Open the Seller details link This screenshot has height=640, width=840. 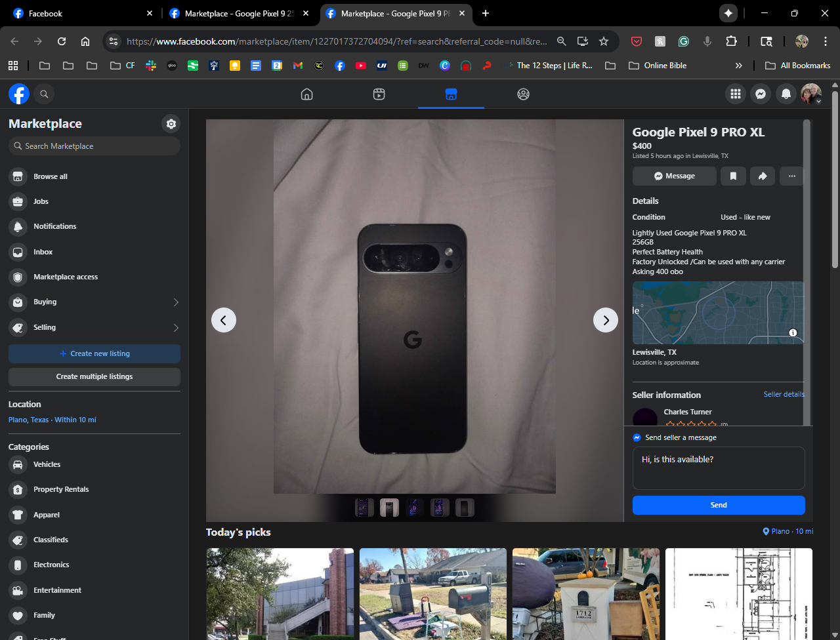(784, 394)
